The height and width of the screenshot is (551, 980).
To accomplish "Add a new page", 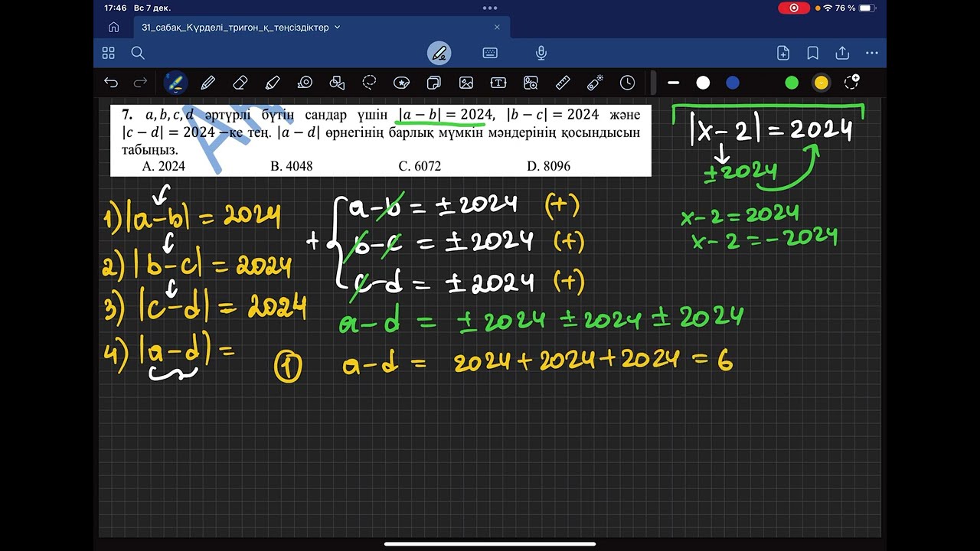I will click(783, 53).
